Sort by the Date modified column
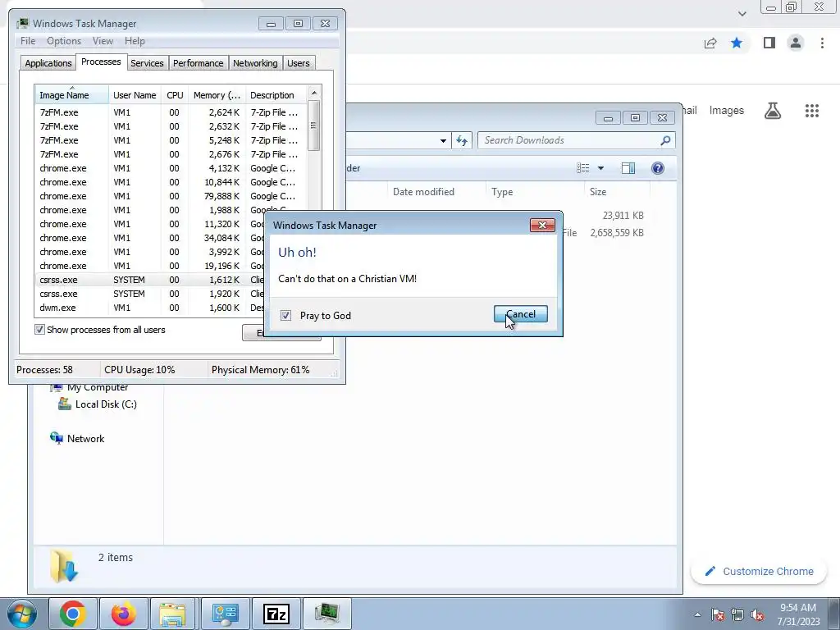Viewport: 840px width, 630px height. click(x=436, y=192)
